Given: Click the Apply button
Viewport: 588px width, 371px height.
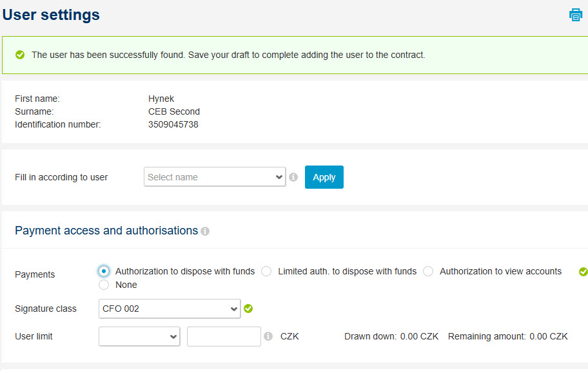Looking at the screenshot, I should coord(324,177).
